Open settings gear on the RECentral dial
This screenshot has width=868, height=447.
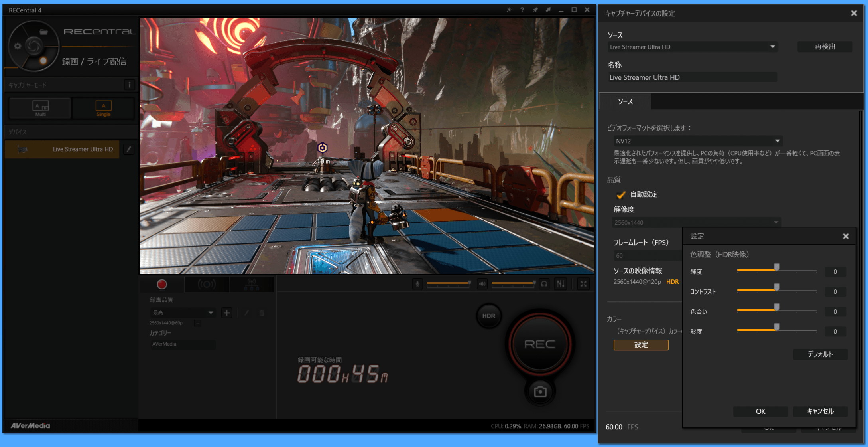click(x=18, y=46)
